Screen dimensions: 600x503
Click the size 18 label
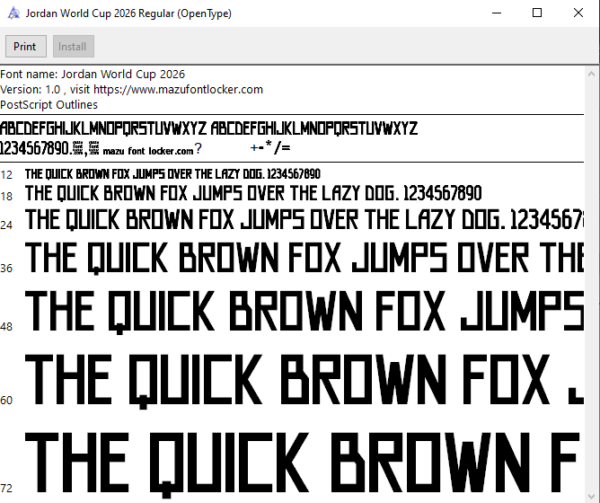click(7, 197)
